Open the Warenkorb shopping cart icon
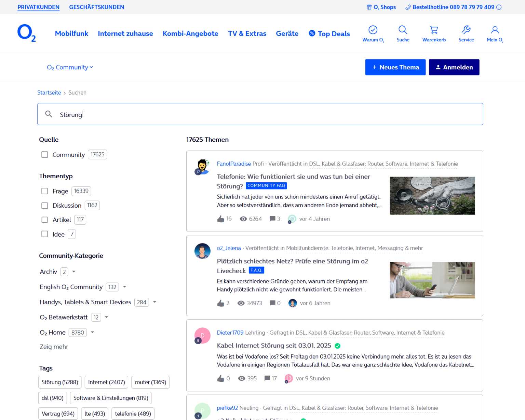This screenshot has width=525, height=420. tap(434, 30)
